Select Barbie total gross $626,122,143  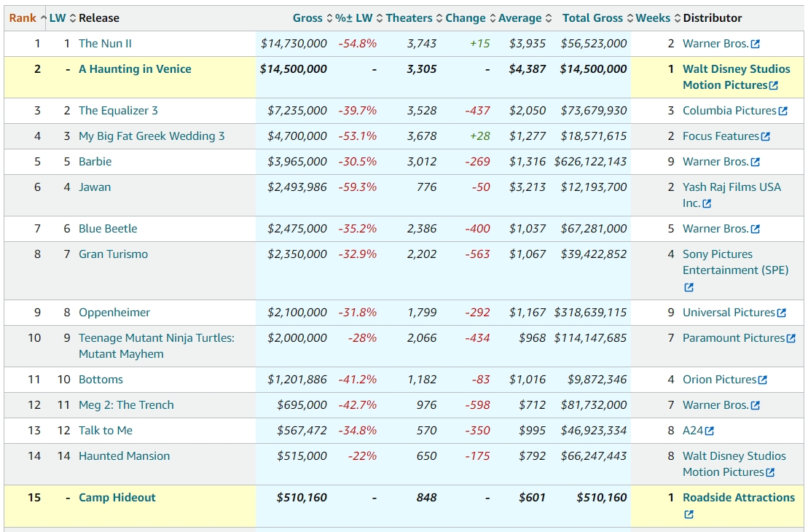[x=591, y=162]
